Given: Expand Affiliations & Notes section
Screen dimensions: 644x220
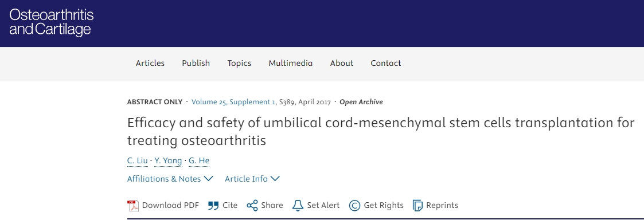Looking at the screenshot, I should tap(170, 179).
